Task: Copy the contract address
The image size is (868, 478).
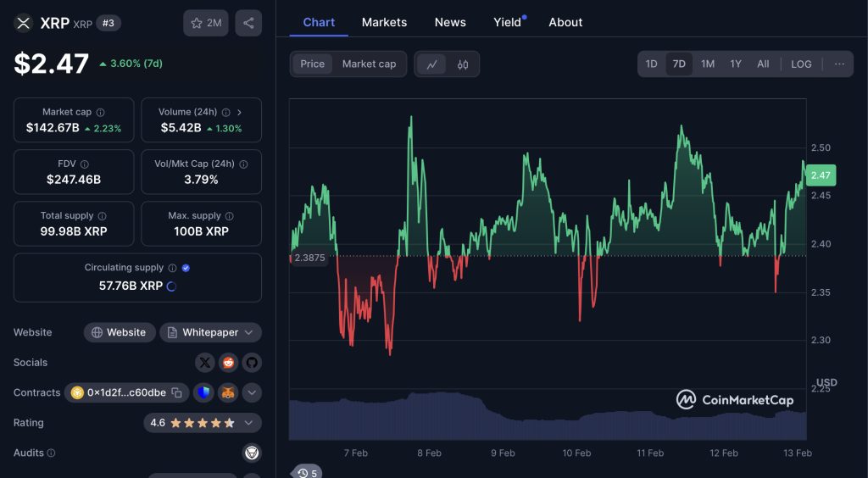Action: [176, 392]
